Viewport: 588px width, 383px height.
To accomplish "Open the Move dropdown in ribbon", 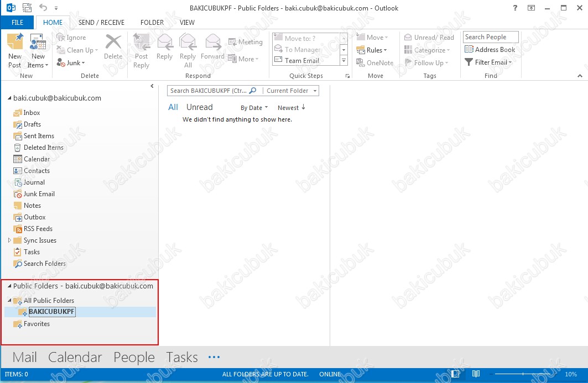I will pos(372,38).
